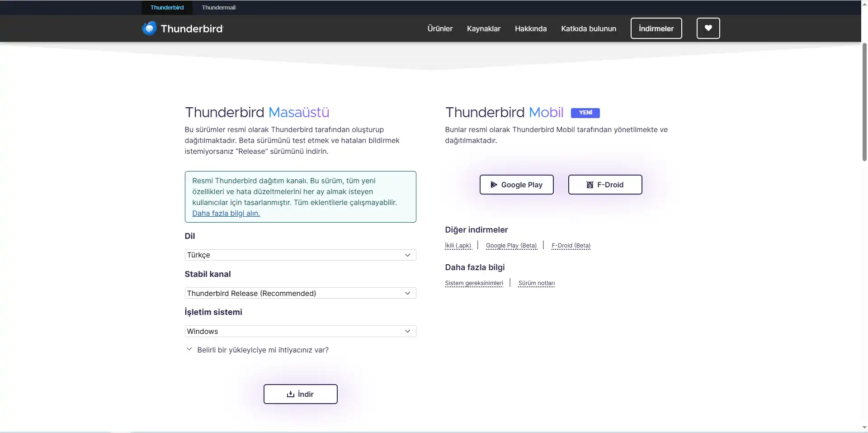The height and width of the screenshot is (433, 868).
Task: Click the "Daha fazla bilgi" heading
Action: coord(475,267)
